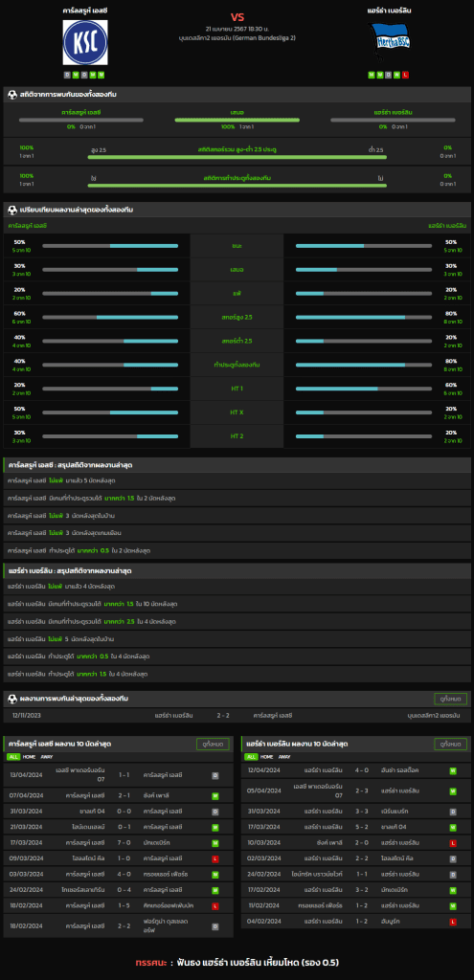Click D badge on Hertha 3 - 3 match
474x980 pixels.
coord(453,812)
